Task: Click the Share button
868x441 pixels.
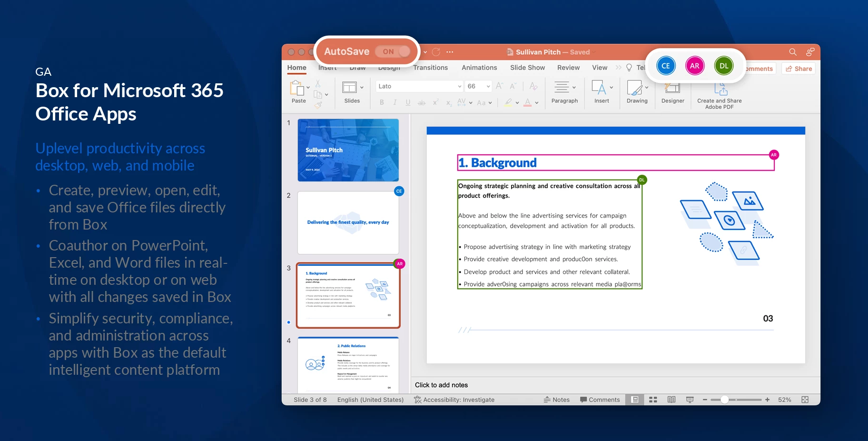Action: point(799,69)
